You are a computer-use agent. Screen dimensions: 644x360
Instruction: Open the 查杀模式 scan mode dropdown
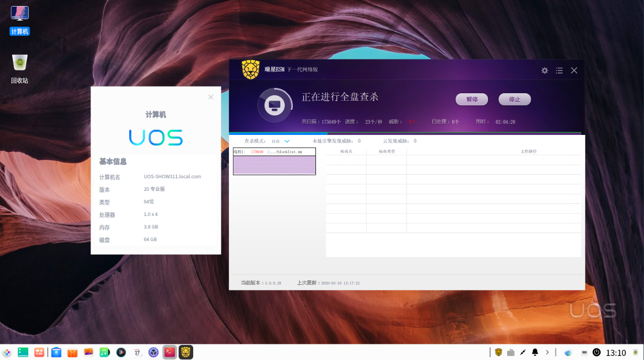click(280, 141)
